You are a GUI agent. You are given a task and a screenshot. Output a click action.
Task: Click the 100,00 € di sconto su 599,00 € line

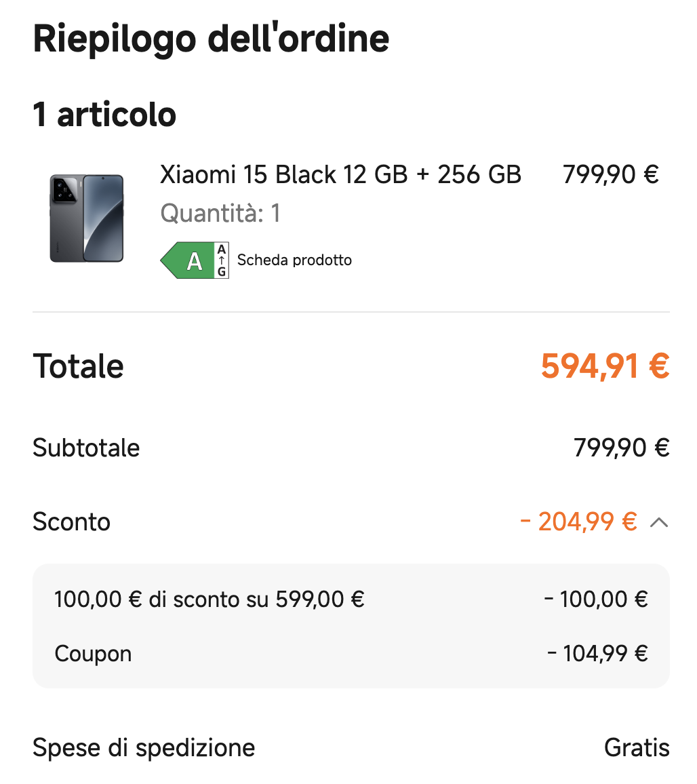[351, 599]
